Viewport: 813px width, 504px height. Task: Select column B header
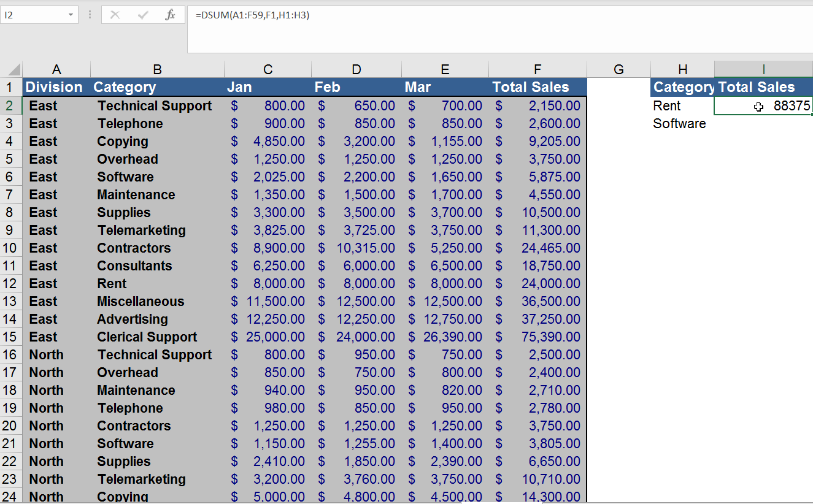tap(157, 70)
